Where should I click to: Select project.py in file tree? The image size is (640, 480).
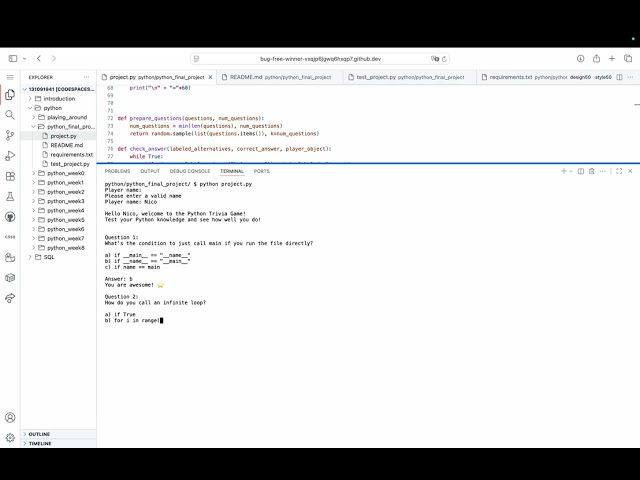[58, 136]
